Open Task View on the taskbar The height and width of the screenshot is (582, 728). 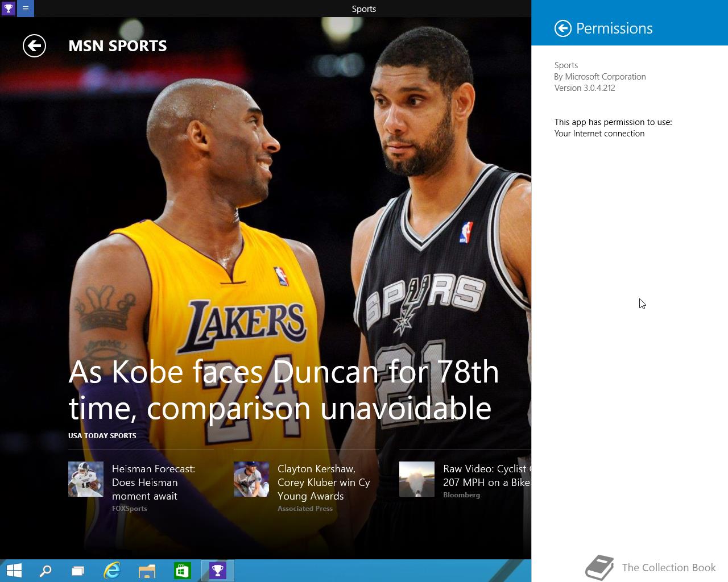pos(78,571)
